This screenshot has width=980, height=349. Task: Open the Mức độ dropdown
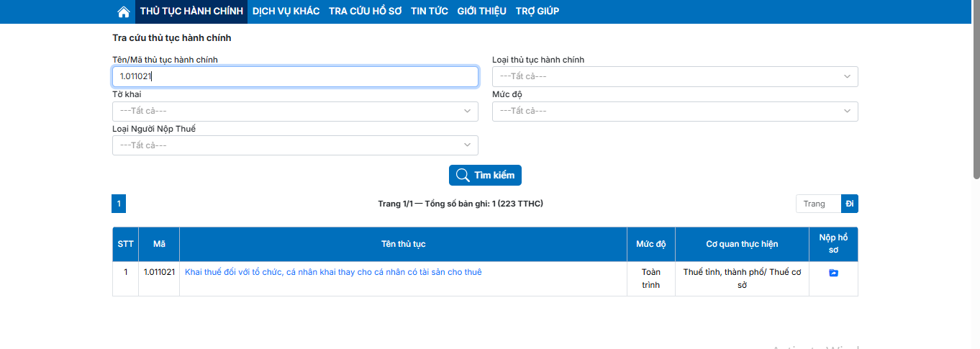pyautogui.click(x=674, y=111)
